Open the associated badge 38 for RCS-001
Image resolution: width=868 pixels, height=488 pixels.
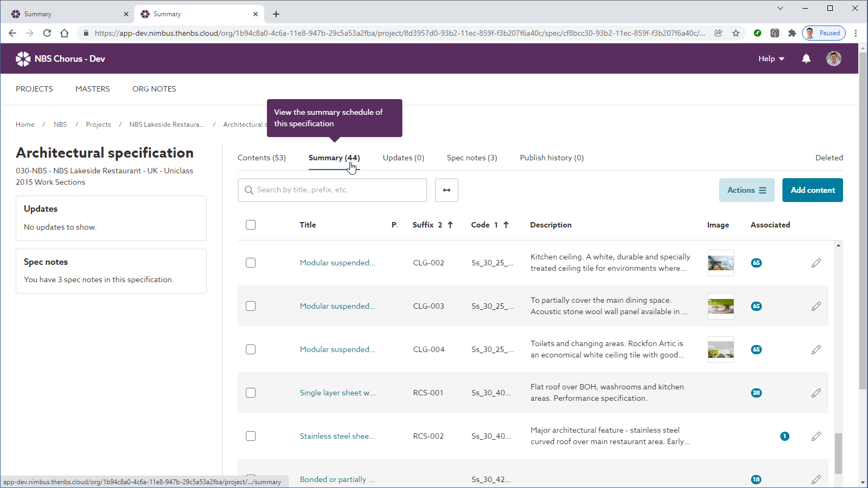[756, 393]
